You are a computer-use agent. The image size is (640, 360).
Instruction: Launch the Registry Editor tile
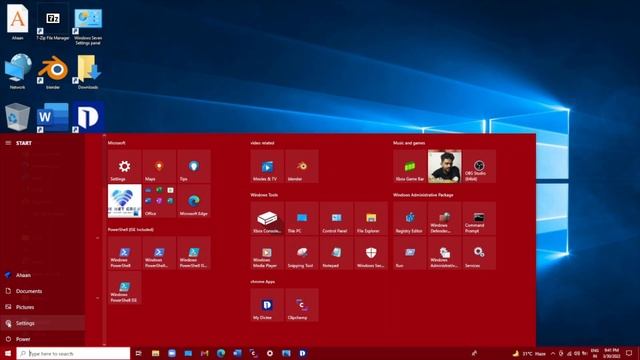tap(410, 218)
